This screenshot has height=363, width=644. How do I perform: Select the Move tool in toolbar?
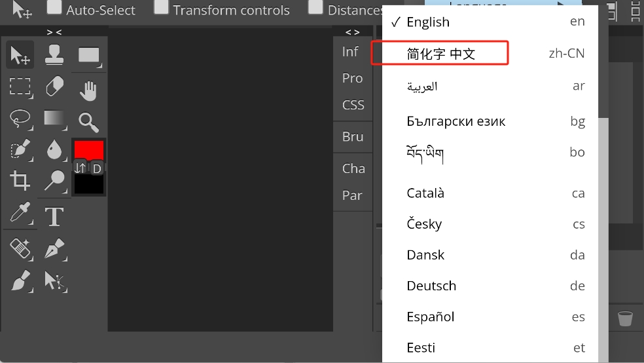click(20, 56)
